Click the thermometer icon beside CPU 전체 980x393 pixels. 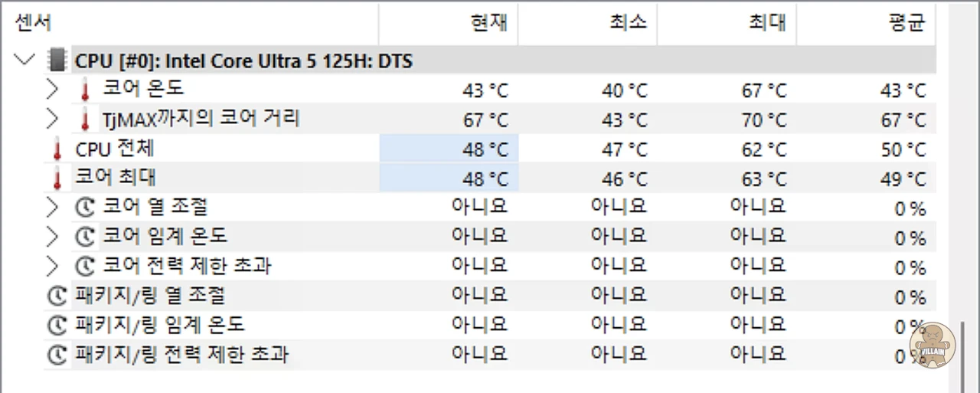(x=56, y=149)
